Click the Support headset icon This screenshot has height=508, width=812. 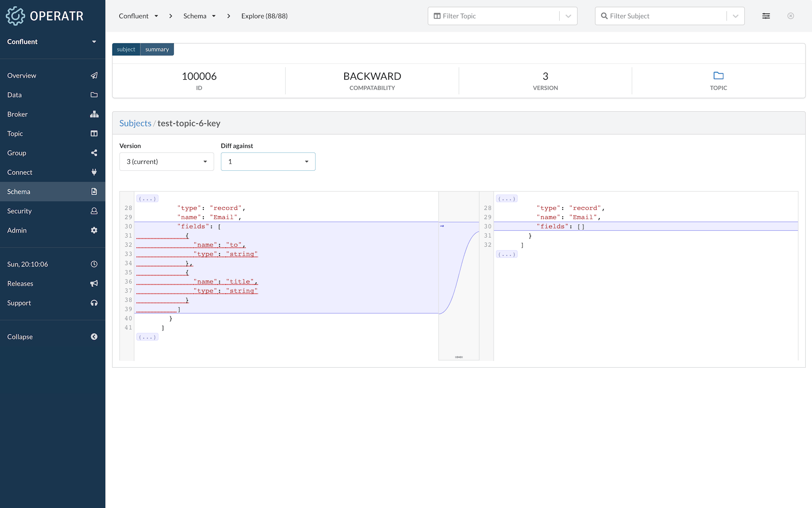tap(94, 303)
